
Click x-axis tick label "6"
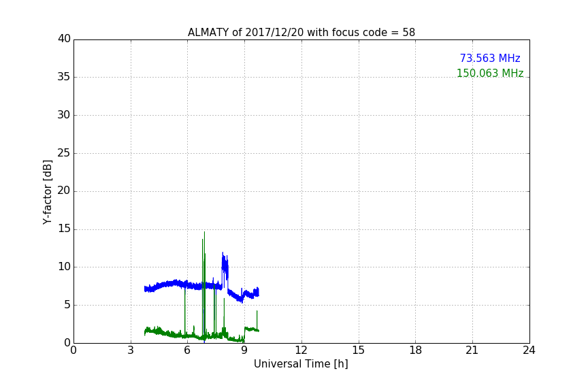click(188, 350)
